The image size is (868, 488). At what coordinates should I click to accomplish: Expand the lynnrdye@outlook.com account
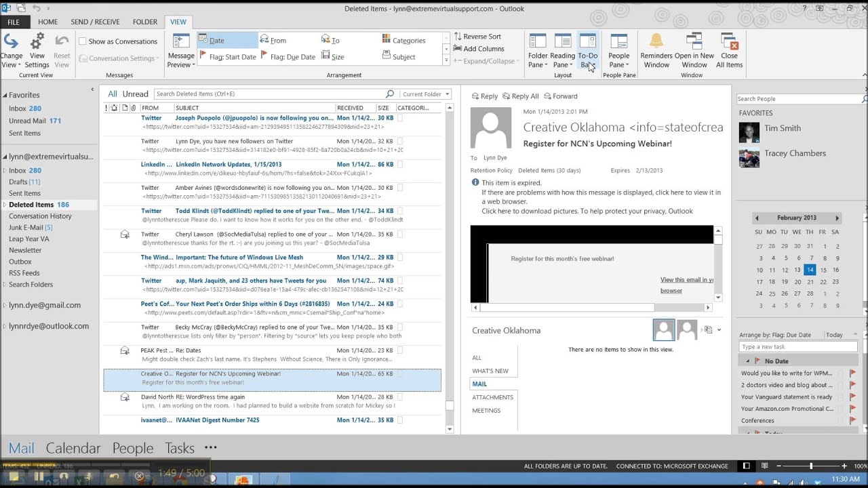tap(5, 327)
